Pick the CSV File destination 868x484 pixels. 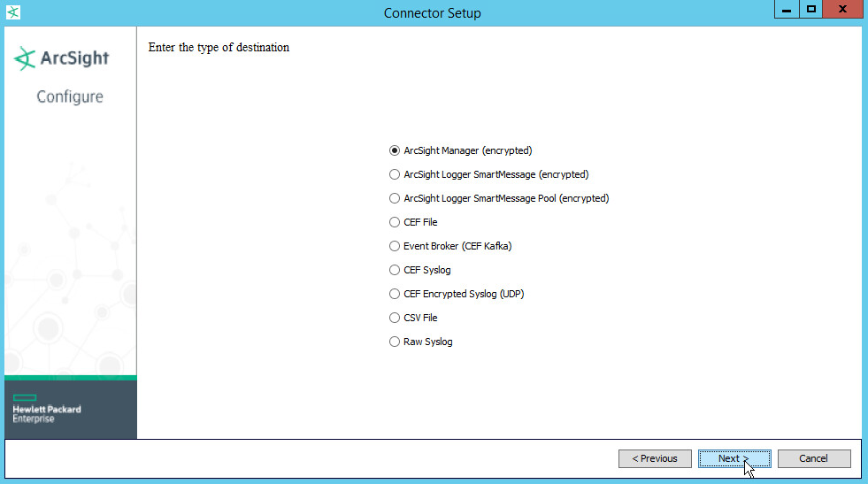point(395,318)
